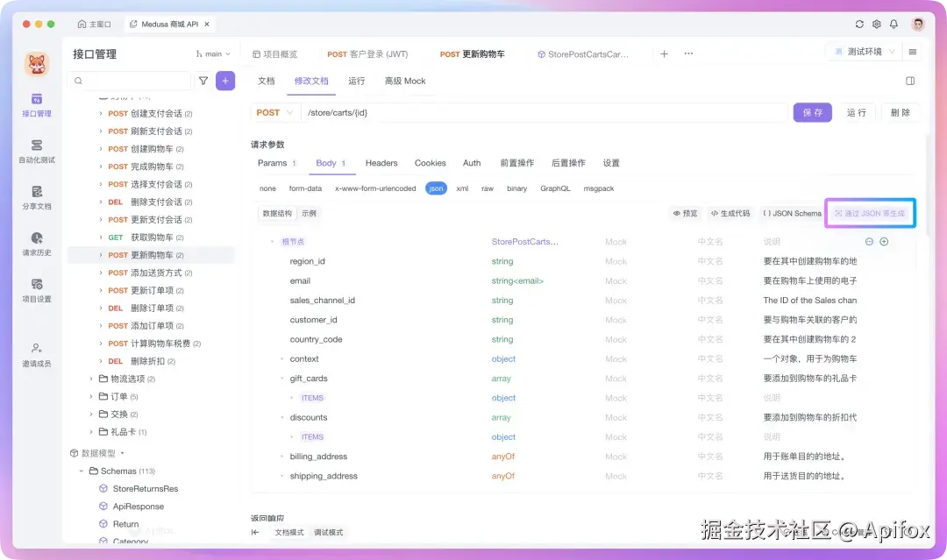The height and width of the screenshot is (560, 947).
Task: Switch to 自动化测试 in the sidebar
Action: click(36, 151)
